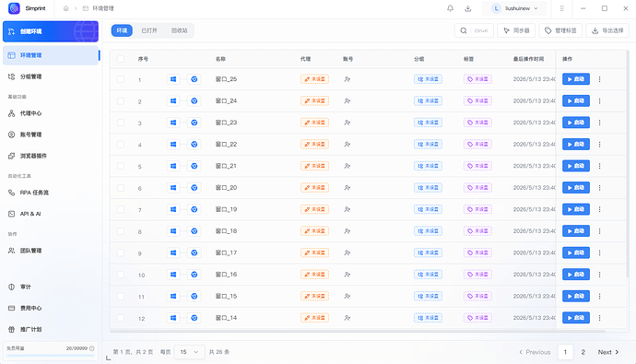Open the more-options menu for 窗口_24

(x=599, y=101)
